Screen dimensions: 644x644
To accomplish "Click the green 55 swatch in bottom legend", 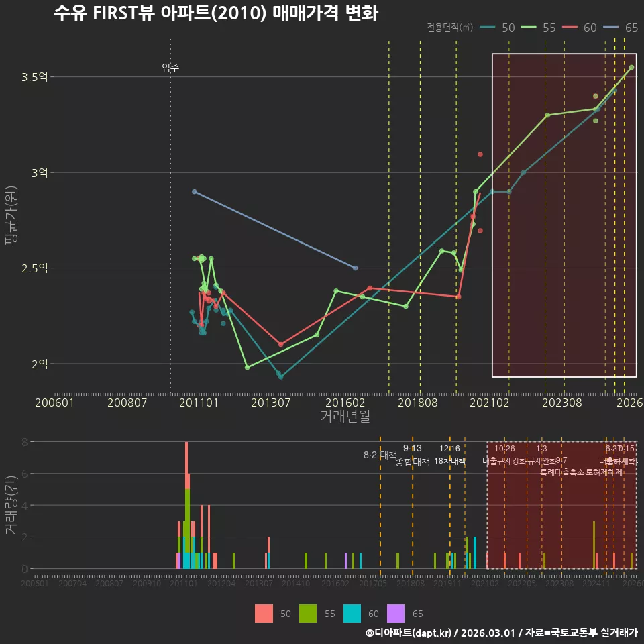I will coord(308,614).
